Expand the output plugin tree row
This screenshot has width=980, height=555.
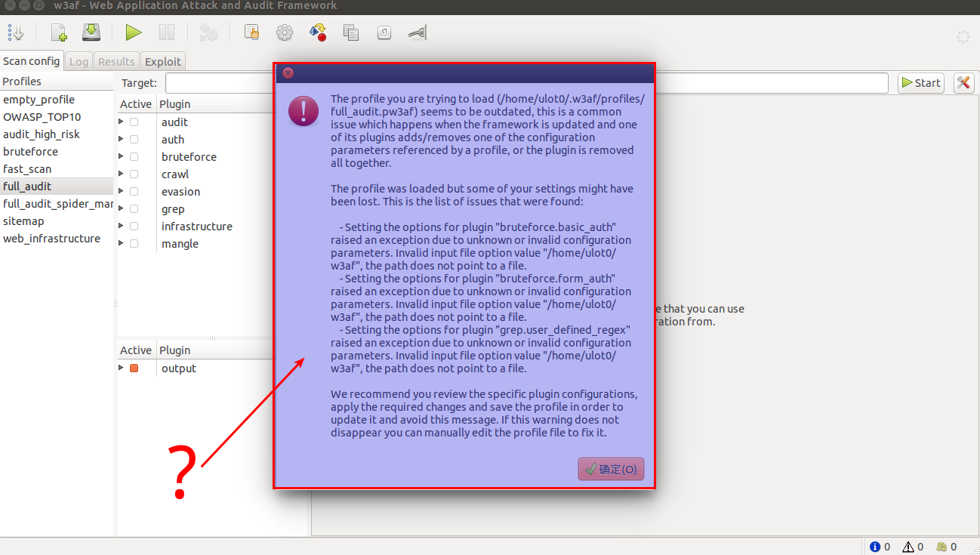pos(121,368)
